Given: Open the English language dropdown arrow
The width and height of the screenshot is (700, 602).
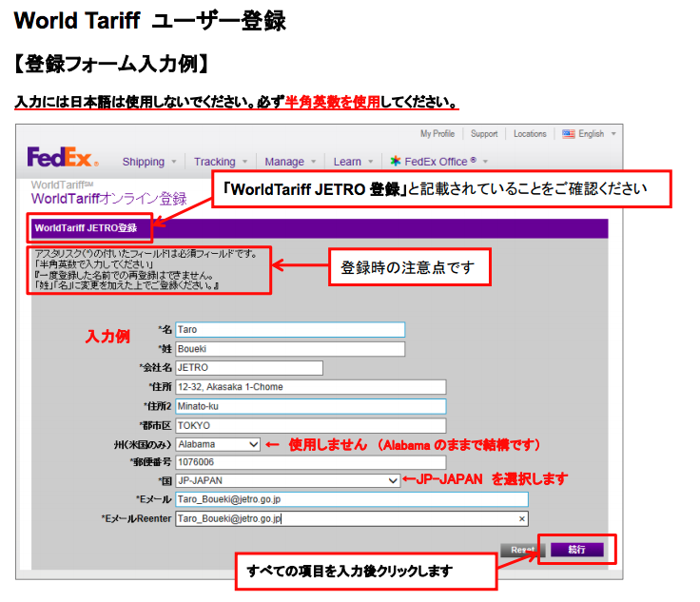Looking at the screenshot, I should (613, 134).
